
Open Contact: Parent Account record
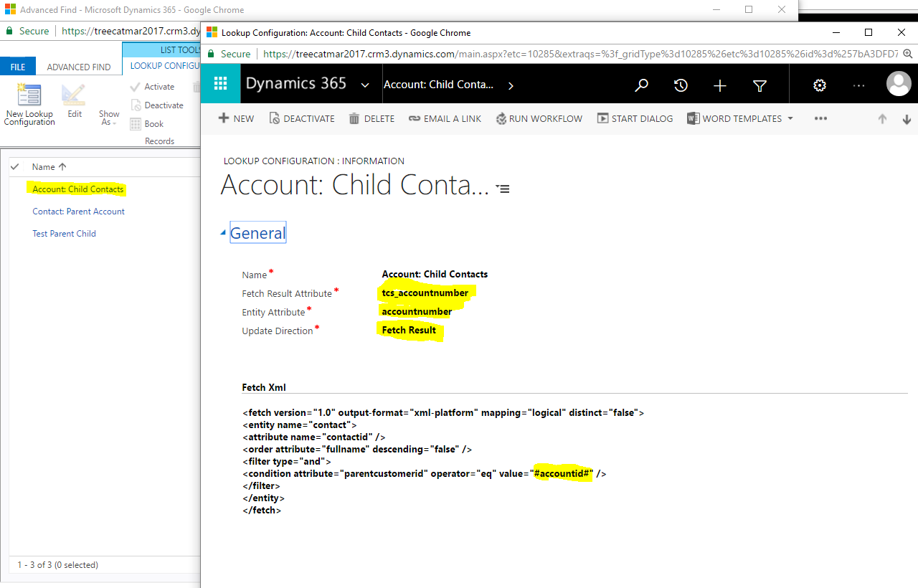[x=78, y=212]
